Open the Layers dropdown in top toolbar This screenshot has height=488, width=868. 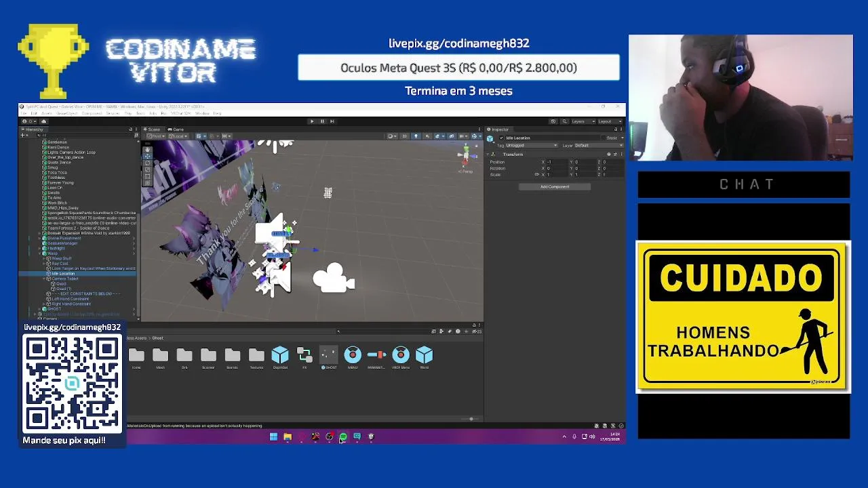[584, 121]
